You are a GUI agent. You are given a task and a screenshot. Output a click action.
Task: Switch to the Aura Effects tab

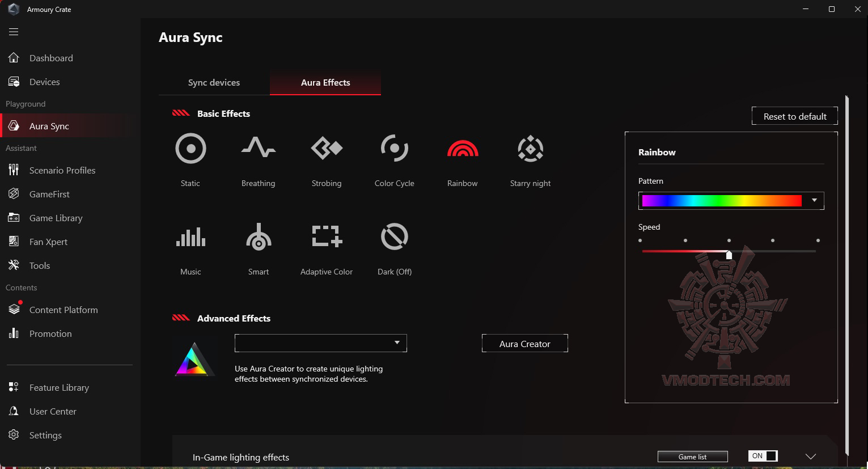[325, 83]
